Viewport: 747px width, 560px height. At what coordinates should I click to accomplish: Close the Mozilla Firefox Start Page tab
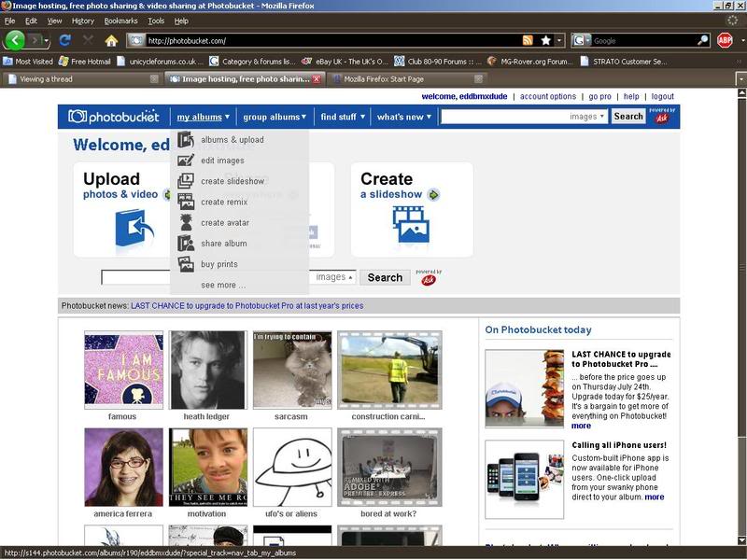(478, 79)
